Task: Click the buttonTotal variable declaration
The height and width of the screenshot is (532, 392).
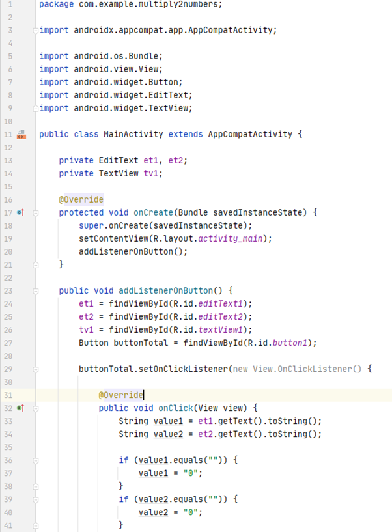Action: (141, 343)
